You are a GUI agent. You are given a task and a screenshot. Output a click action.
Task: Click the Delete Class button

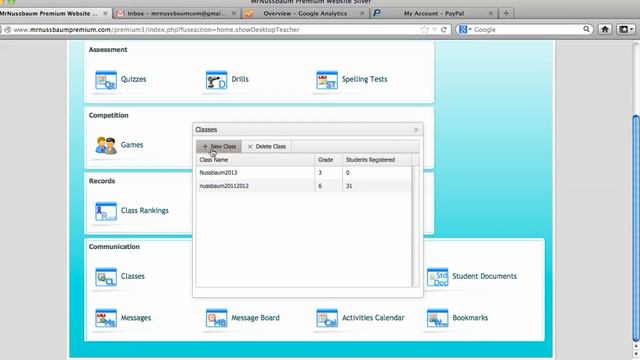point(267,146)
